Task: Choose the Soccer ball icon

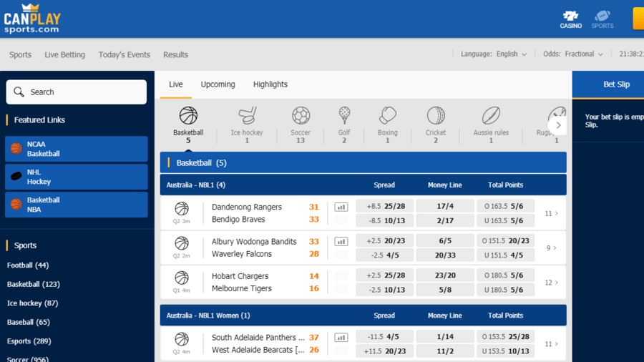Action: (301, 116)
